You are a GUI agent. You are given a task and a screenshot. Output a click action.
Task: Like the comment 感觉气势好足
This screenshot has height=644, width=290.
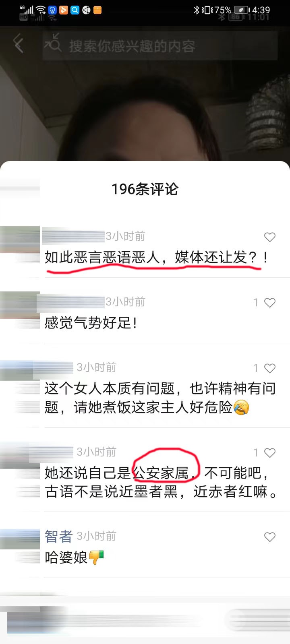(x=269, y=303)
